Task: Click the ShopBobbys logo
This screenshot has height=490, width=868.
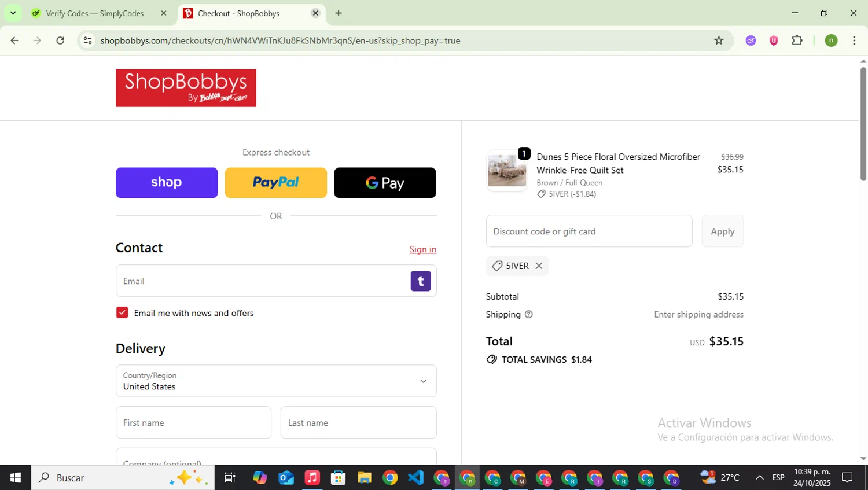Action: 186,88
